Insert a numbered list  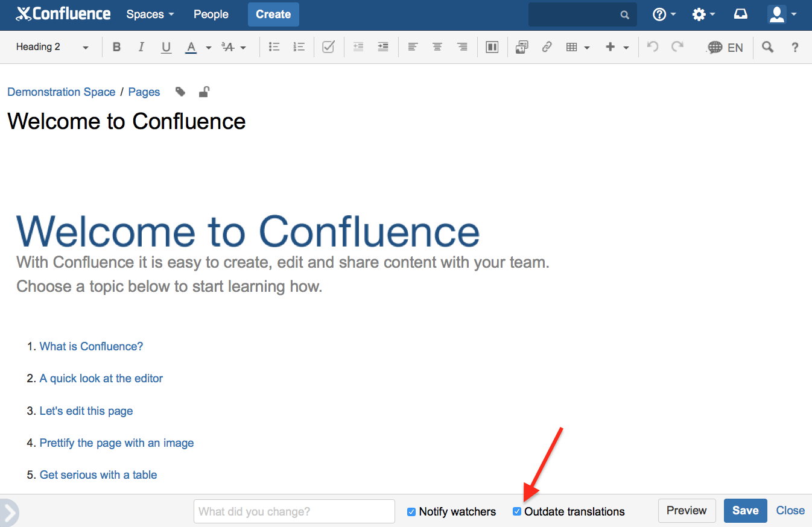pos(299,47)
